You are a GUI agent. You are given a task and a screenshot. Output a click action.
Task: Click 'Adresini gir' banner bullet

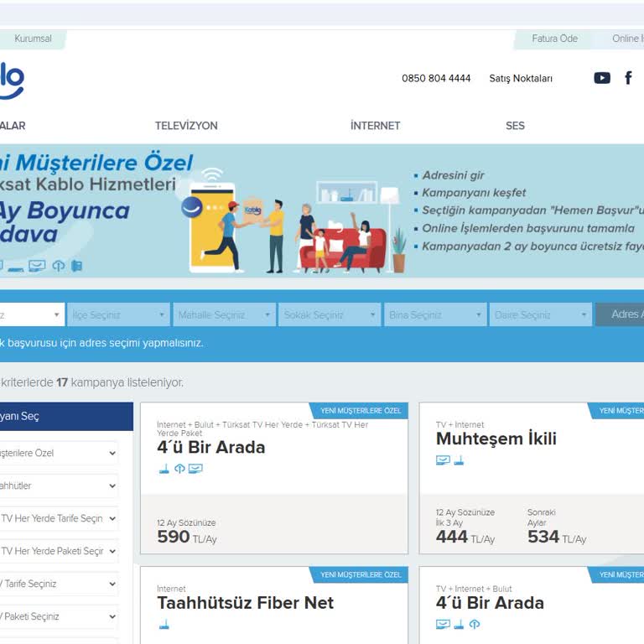[453, 175]
